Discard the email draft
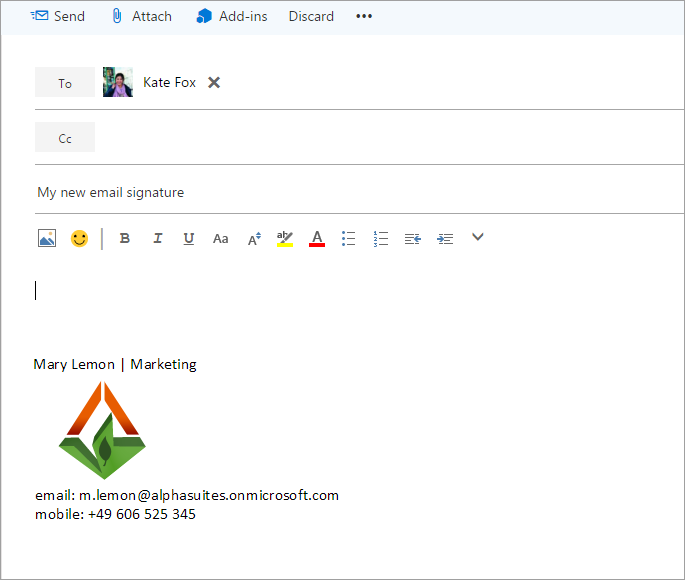This screenshot has width=685, height=580. tap(311, 16)
